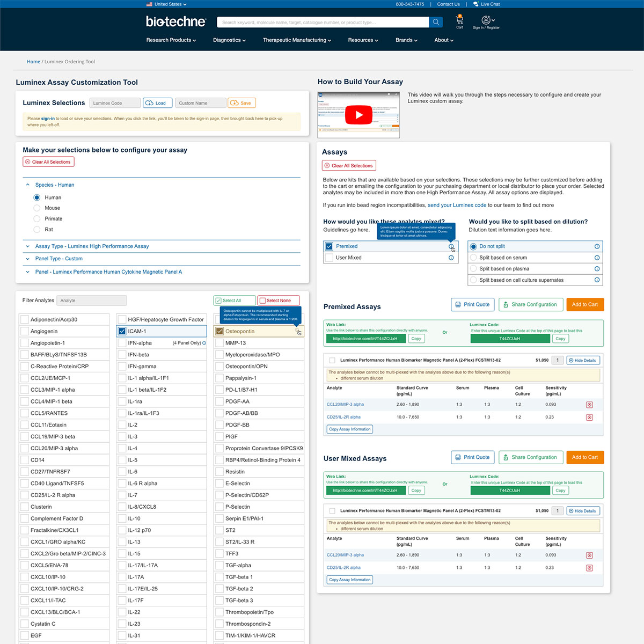Expand Panel - Luminex Performance Human Cytokine section
Viewport: 644px width, 644px height.
tap(28, 272)
